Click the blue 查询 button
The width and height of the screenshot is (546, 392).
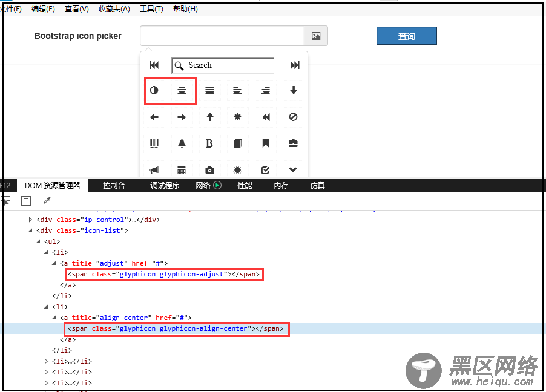pyautogui.click(x=406, y=36)
